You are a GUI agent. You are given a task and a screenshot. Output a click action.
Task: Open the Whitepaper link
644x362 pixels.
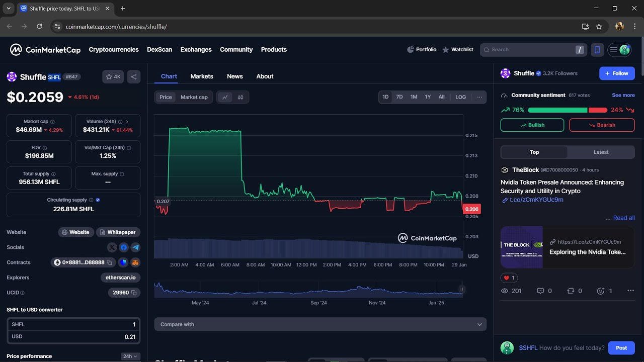pyautogui.click(x=118, y=232)
